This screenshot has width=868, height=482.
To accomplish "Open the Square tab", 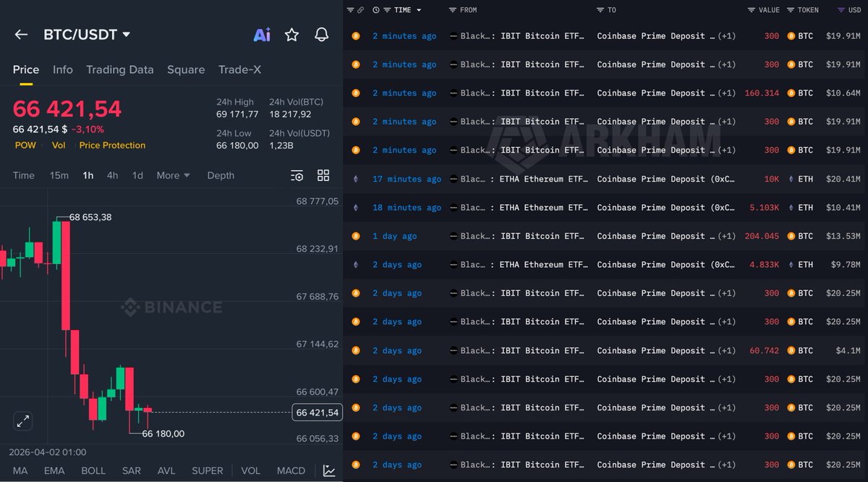I will click(186, 69).
